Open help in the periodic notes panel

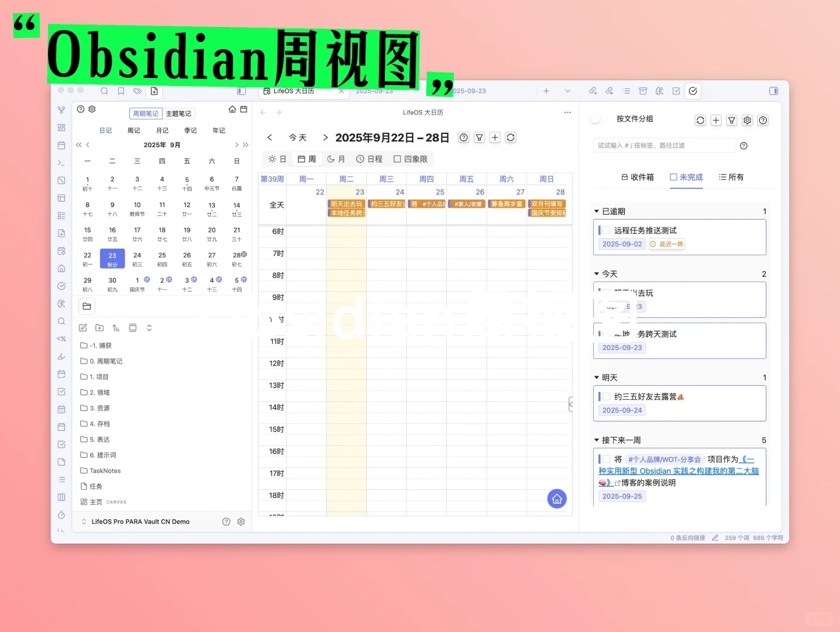tap(81, 109)
